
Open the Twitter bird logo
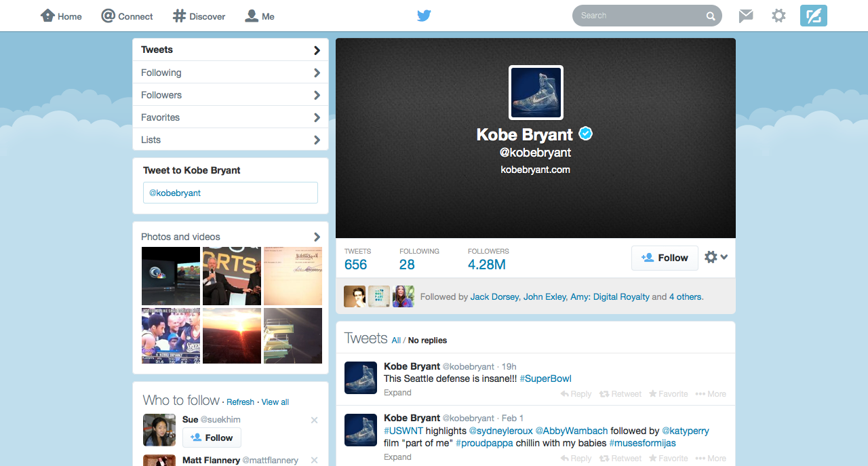424,16
